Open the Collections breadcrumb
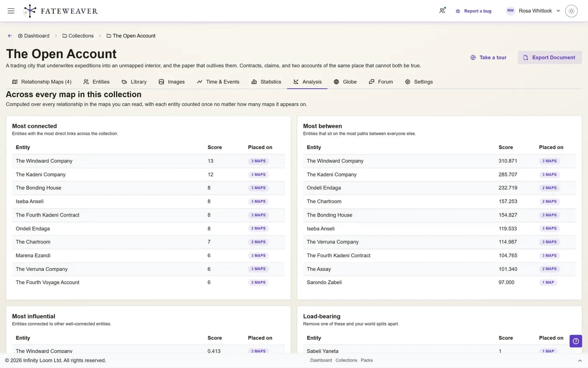Viewport: 588px width, 368px height. (78, 36)
